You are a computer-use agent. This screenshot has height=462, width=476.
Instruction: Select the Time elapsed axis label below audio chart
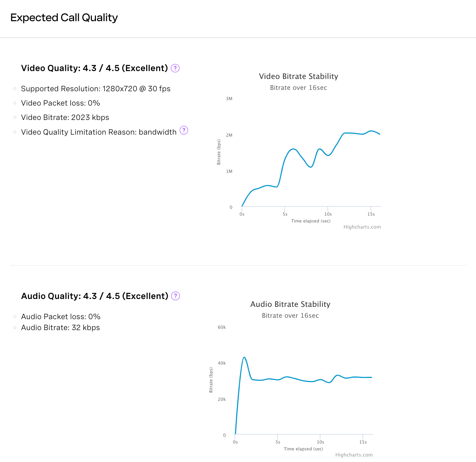[303, 449]
